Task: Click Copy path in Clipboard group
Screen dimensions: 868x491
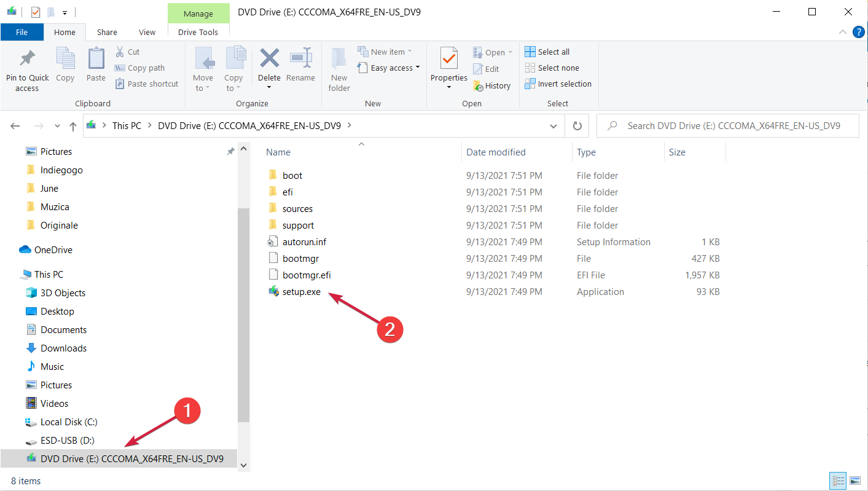Action: pyautogui.click(x=140, y=68)
